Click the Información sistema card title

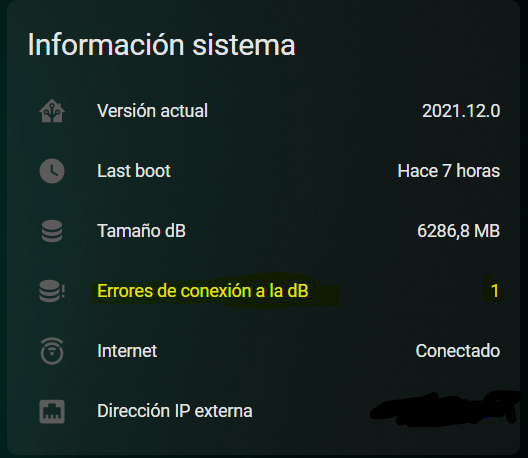[x=161, y=44]
